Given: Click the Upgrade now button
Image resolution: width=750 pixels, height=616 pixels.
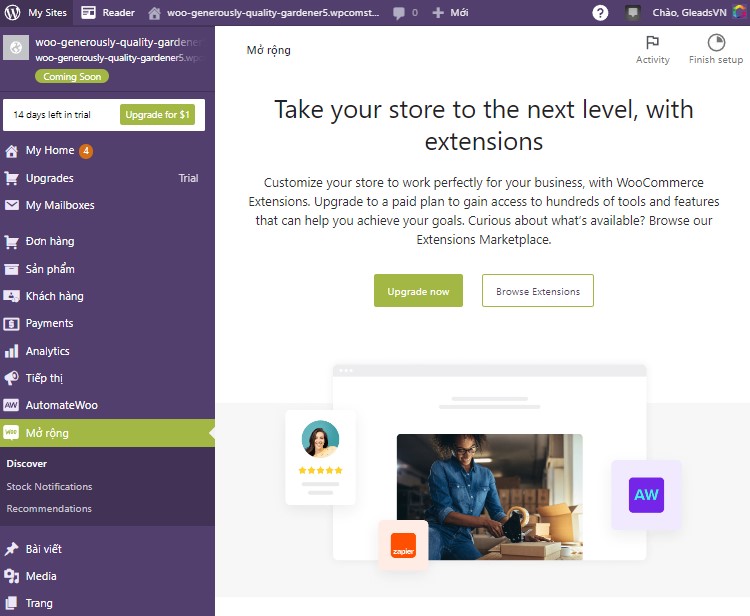Looking at the screenshot, I should (418, 291).
